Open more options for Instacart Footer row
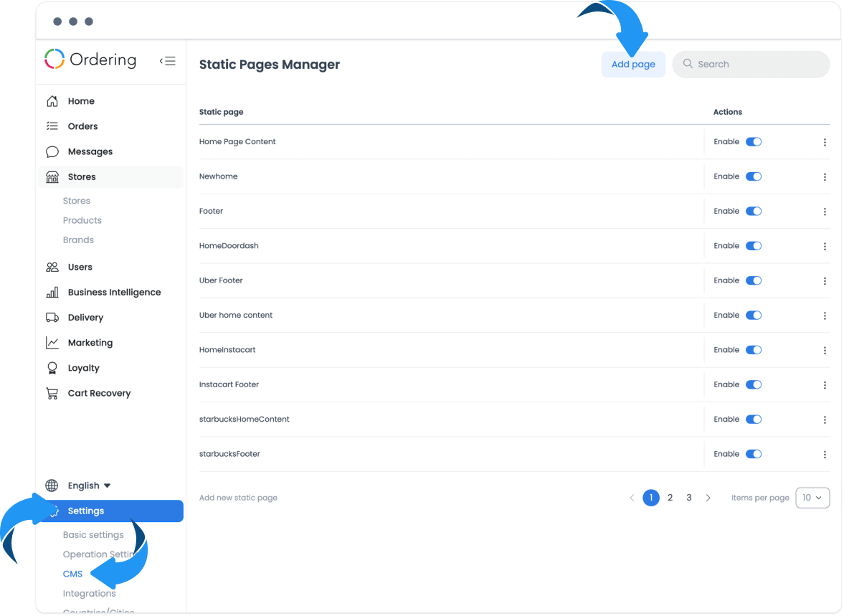This screenshot has width=844, height=616. [x=825, y=385]
